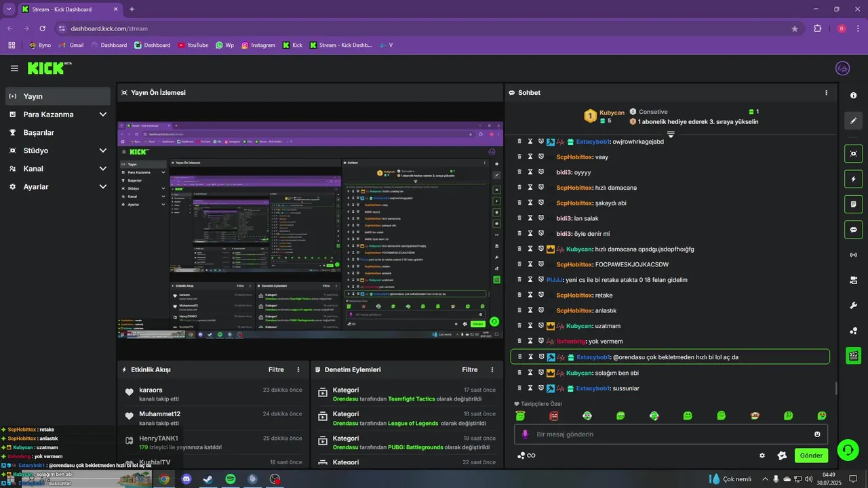
Task: Toggle activity feed panel lightning button
Action: pos(854,179)
